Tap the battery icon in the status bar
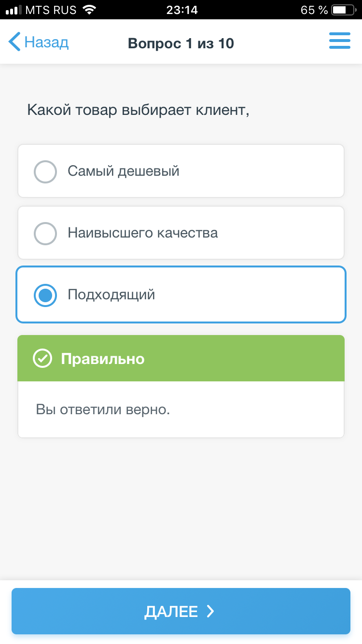 click(x=343, y=10)
